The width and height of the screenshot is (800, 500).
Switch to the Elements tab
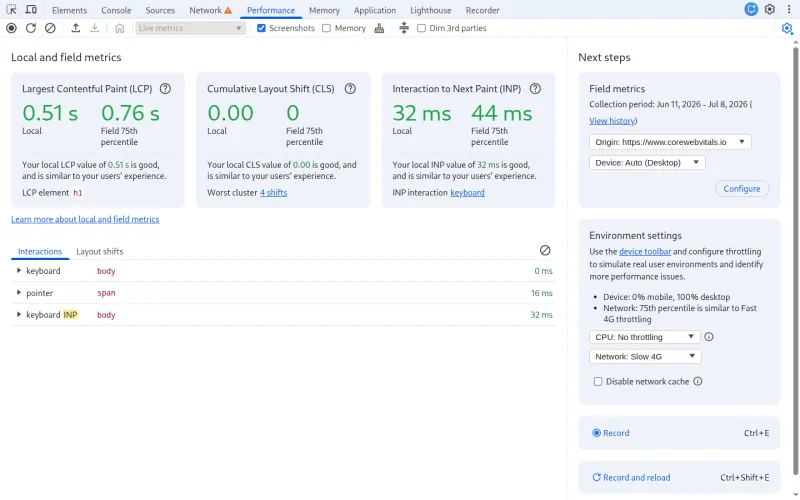[x=69, y=10]
